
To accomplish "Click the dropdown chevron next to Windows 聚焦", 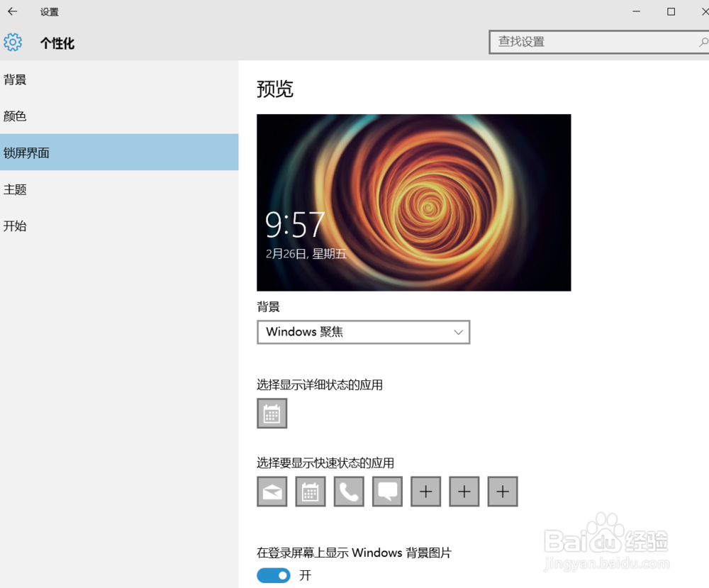I will [459, 332].
